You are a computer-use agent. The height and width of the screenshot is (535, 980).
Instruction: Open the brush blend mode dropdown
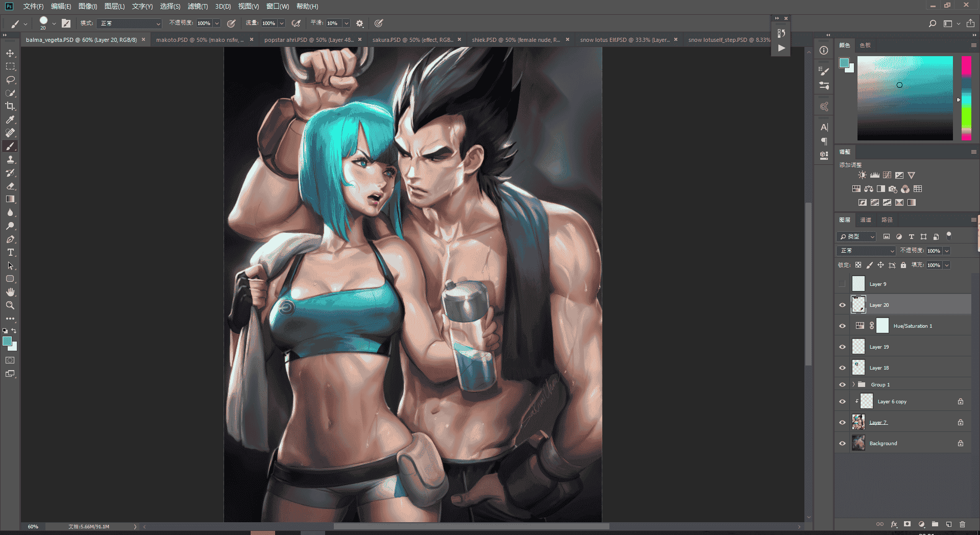130,23
